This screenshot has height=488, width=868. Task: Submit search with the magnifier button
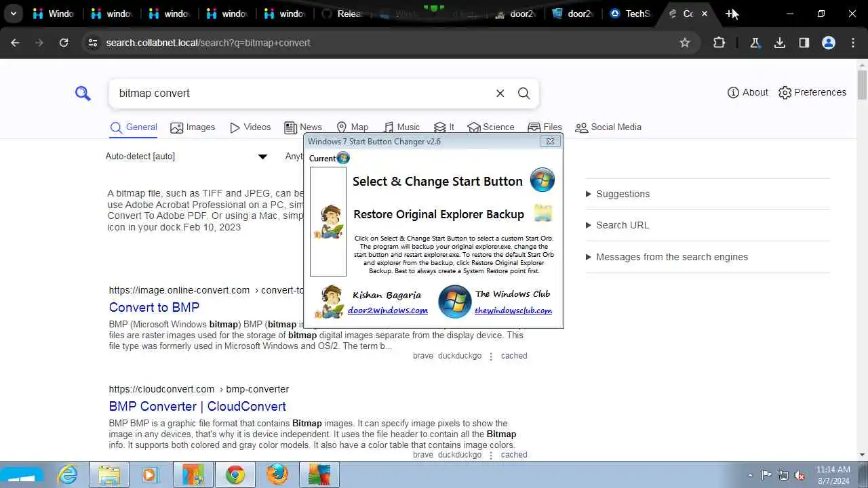coord(524,94)
